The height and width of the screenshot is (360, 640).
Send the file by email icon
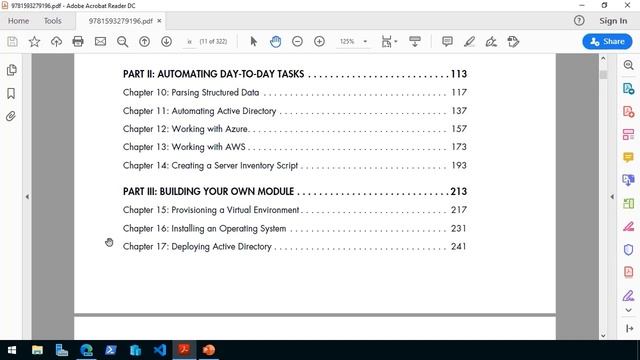click(x=100, y=41)
